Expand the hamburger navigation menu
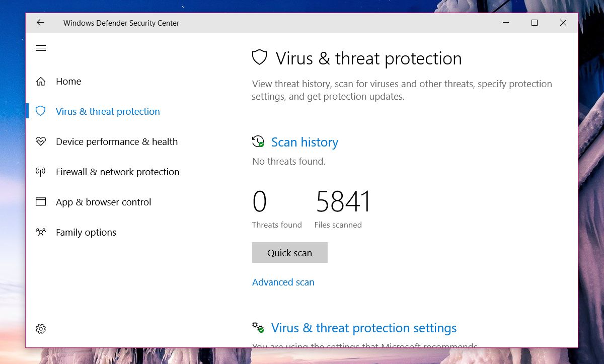The width and height of the screenshot is (604, 364). pos(41,48)
